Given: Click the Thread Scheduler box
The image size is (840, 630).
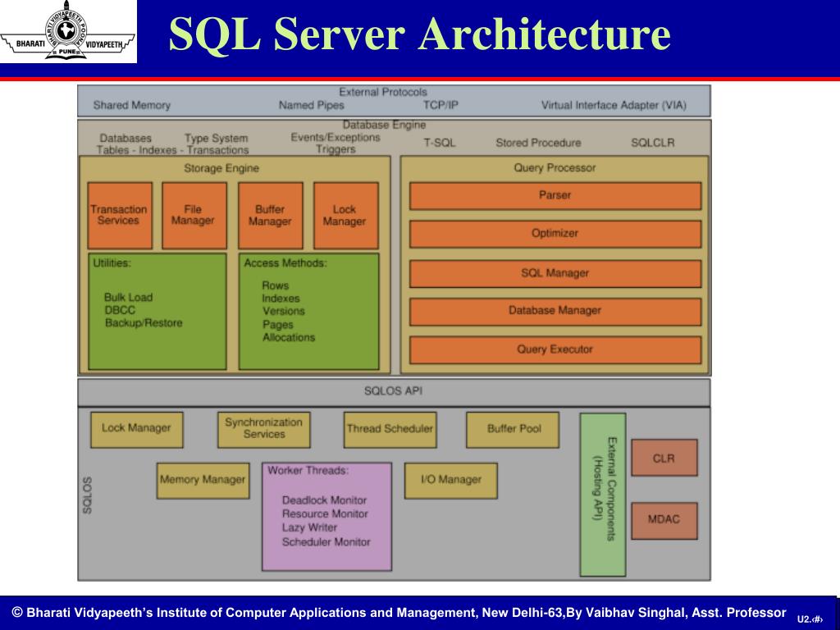Looking at the screenshot, I should 390,430.
